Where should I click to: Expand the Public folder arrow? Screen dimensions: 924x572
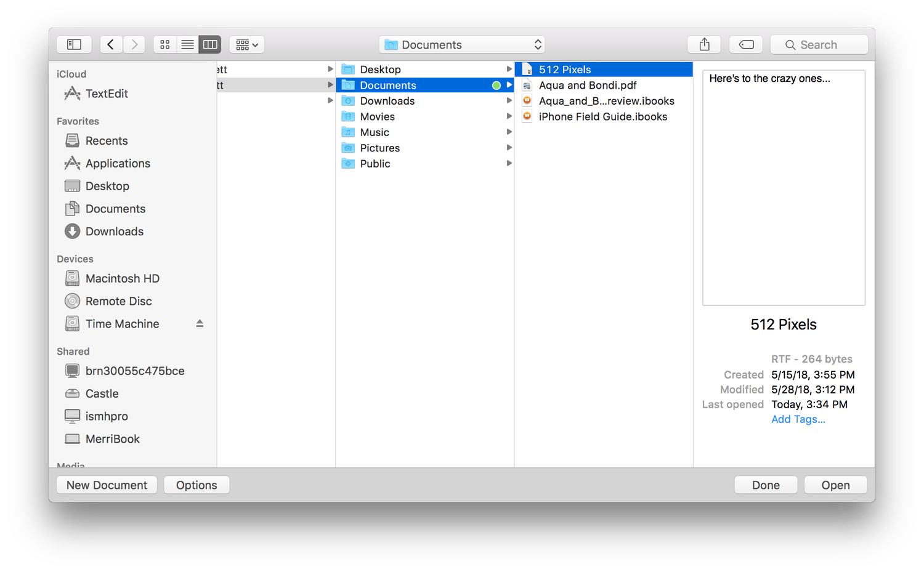(x=509, y=163)
